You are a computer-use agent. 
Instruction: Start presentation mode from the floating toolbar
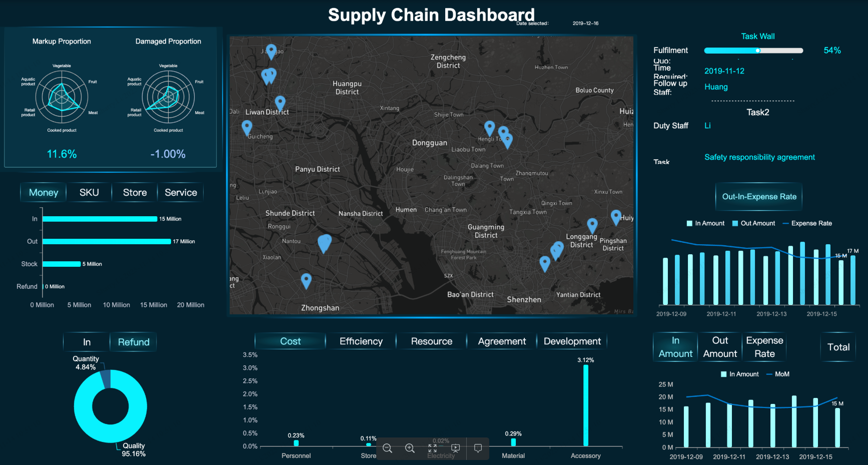click(455, 448)
